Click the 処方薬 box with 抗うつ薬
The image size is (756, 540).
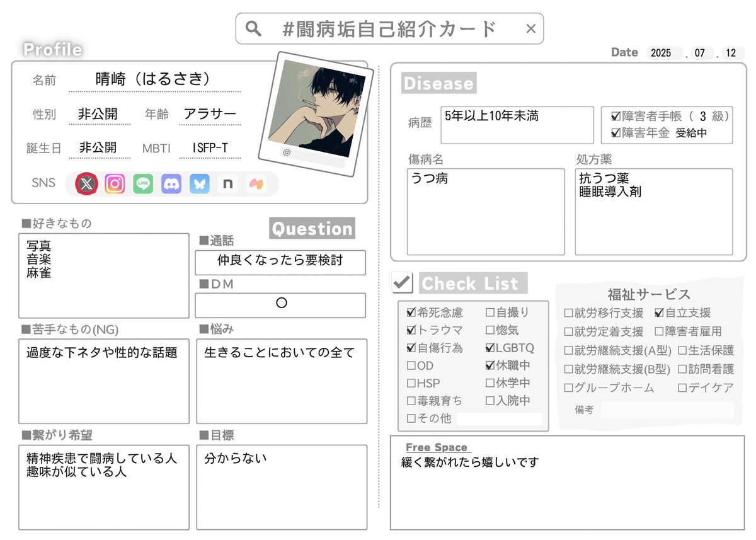pos(654,212)
